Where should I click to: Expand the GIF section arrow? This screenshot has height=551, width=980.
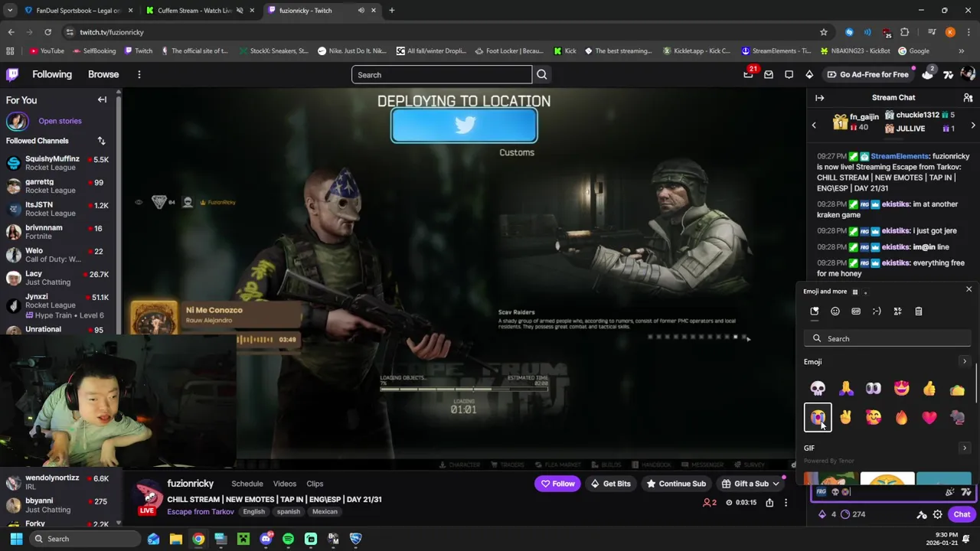pos(964,448)
